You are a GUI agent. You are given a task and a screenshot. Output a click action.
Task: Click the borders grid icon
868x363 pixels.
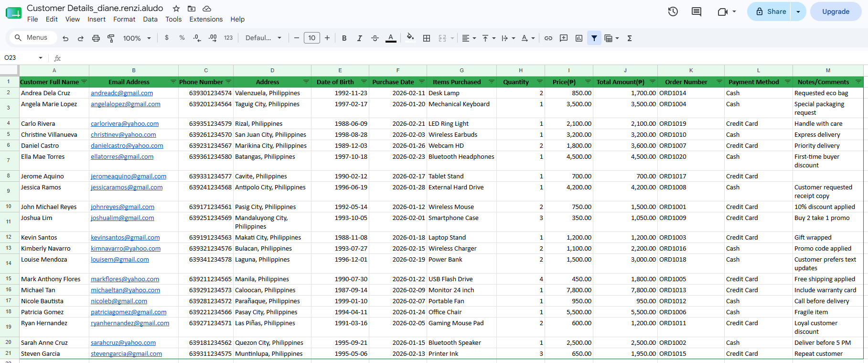tap(427, 38)
